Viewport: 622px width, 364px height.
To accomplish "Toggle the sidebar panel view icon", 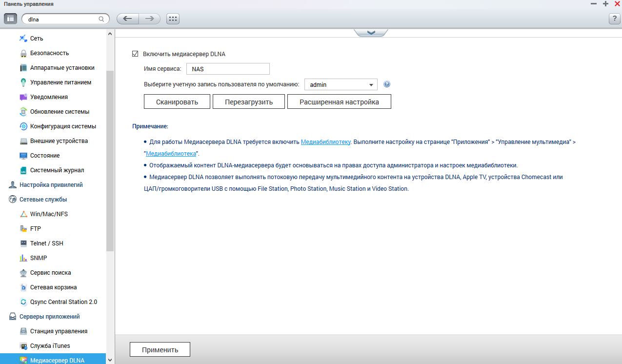I will [10, 19].
